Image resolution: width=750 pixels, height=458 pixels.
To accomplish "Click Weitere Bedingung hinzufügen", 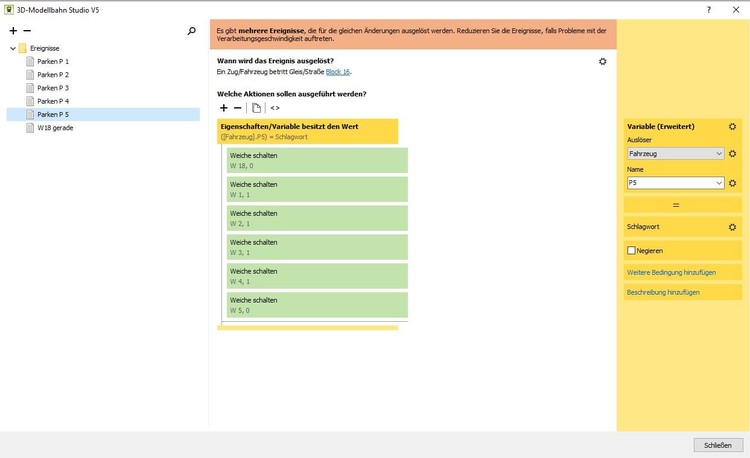I will [x=672, y=273].
